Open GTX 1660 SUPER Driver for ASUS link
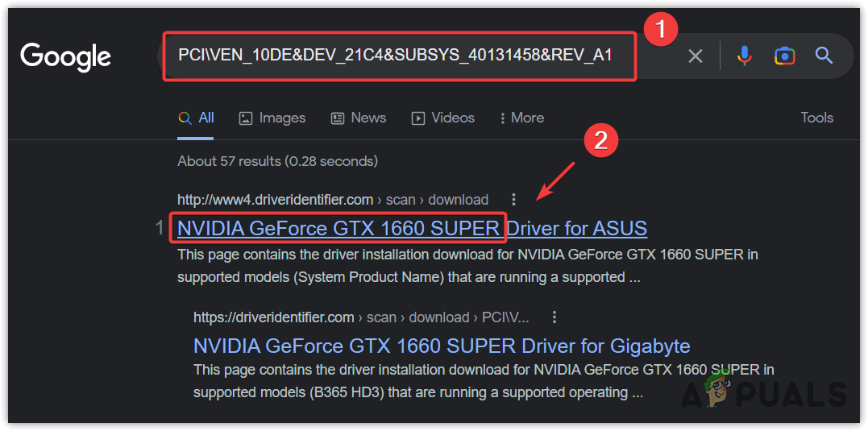Image resolution: width=868 pixels, height=431 pixels. pyautogui.click(x=412, y=229)
